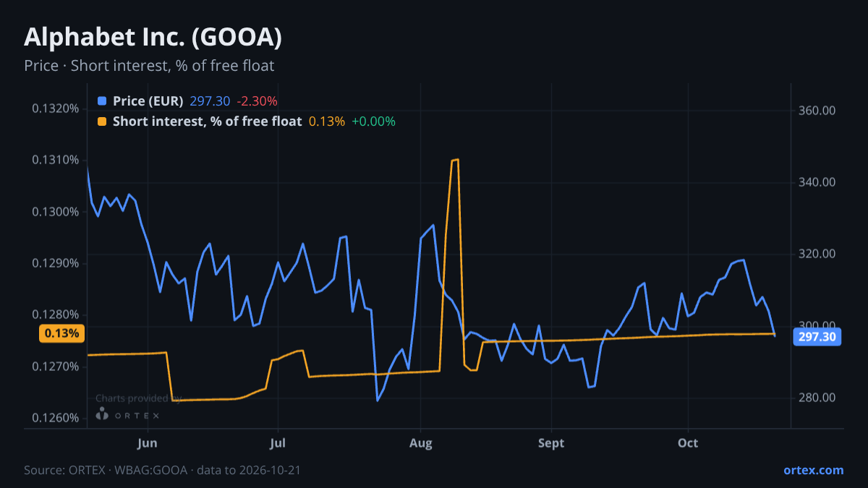The image size is (868, 488).
Task: Click the blue 297.30 price badge
Action: [817, 337]
